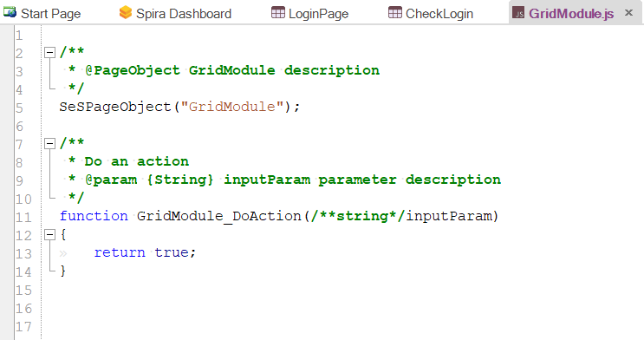Click the JS file icon on GridModule.js tab

tap(518, 13)
